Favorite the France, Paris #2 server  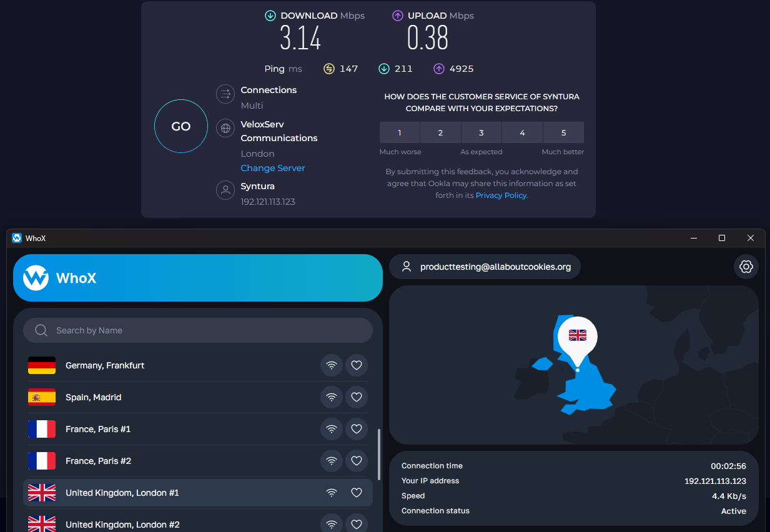click(357, 461)
